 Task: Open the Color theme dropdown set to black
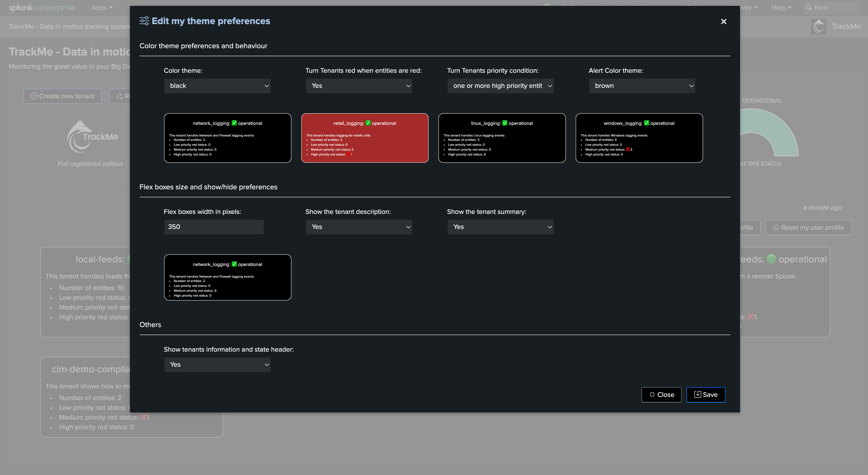pos(217,86)
